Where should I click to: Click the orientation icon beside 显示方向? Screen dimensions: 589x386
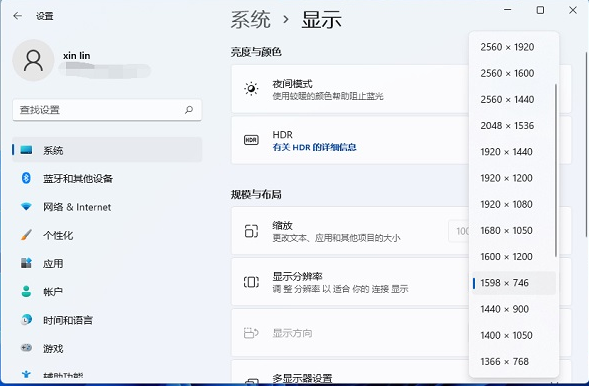251,333
